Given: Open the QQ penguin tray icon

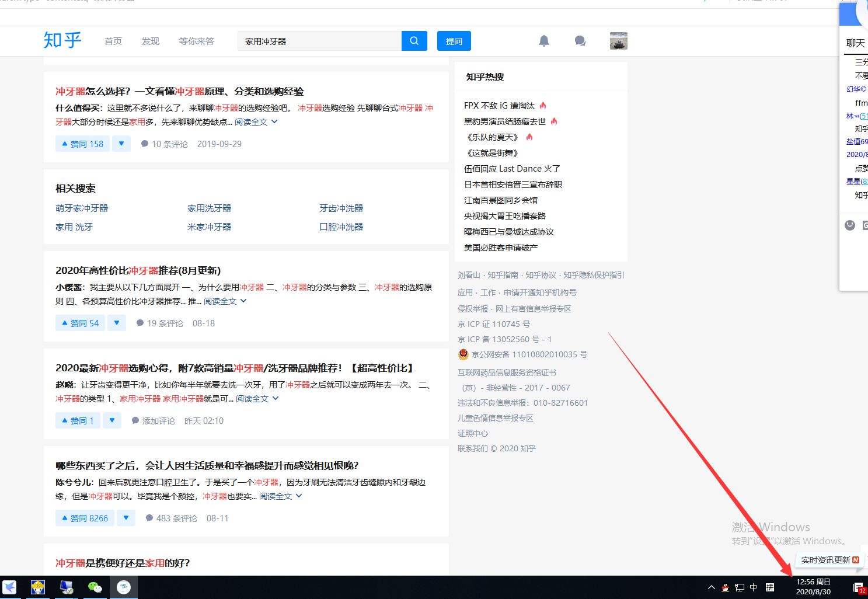Looking at the screenshot, I should [x=725, y=587].
